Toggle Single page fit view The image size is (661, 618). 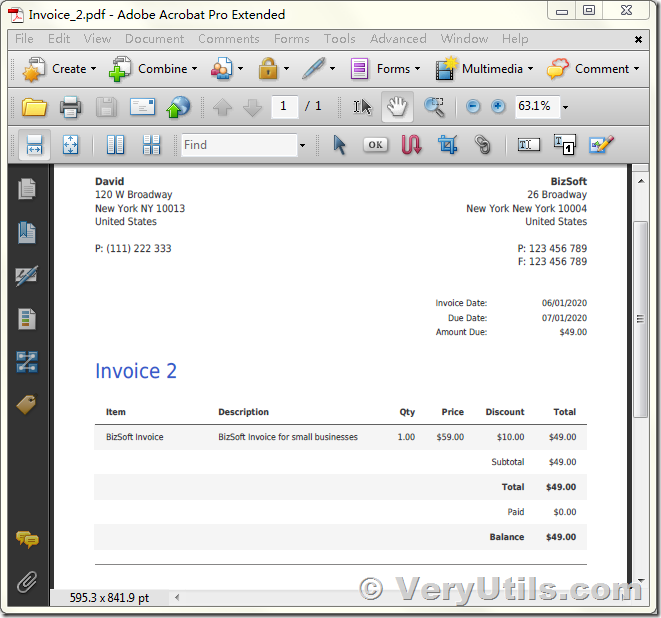click(70, 145)
